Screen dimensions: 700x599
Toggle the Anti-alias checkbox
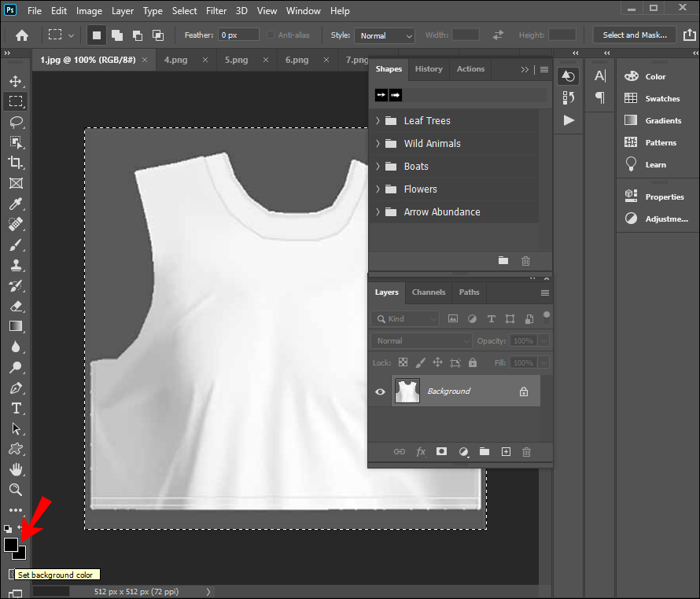point(271,35)
